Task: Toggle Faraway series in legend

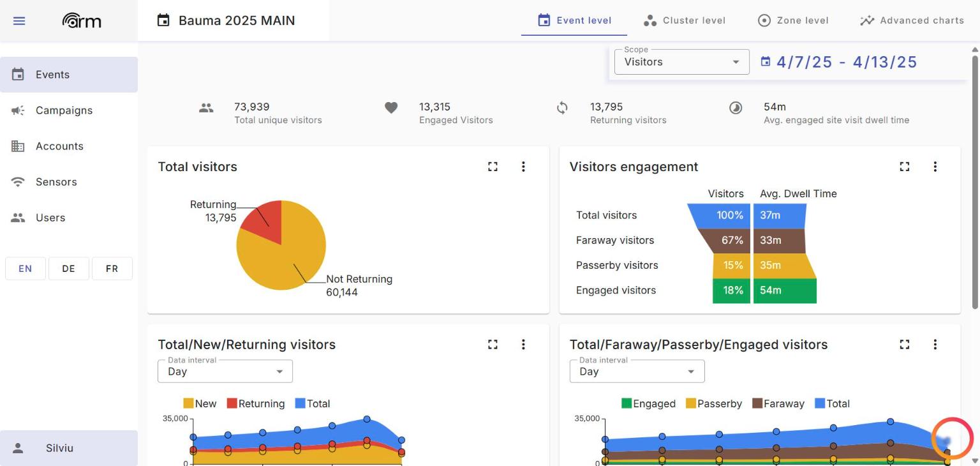Action: (x=778, y=403)
